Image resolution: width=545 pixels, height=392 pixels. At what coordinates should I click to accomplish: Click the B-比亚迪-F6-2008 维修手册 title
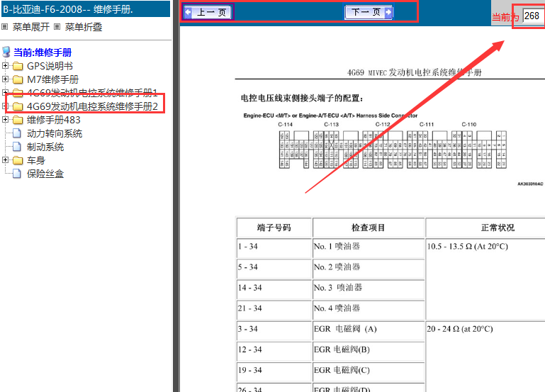(68, 9)
